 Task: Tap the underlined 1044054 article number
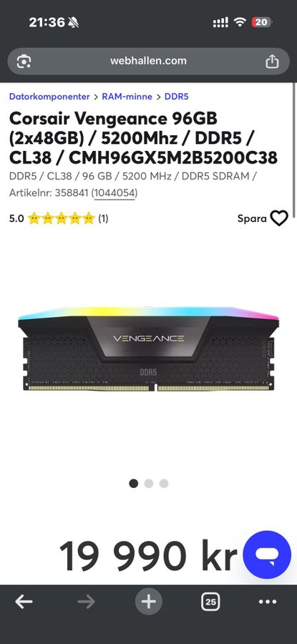coord(115,192)
